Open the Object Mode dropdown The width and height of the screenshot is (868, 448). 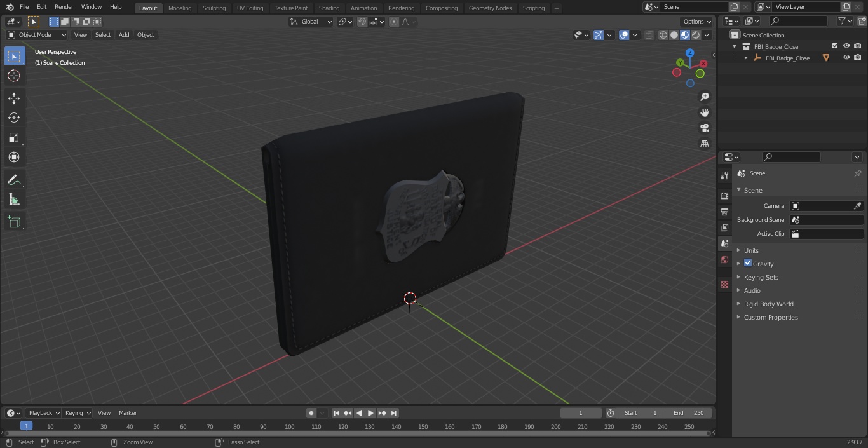coord(37,35)
